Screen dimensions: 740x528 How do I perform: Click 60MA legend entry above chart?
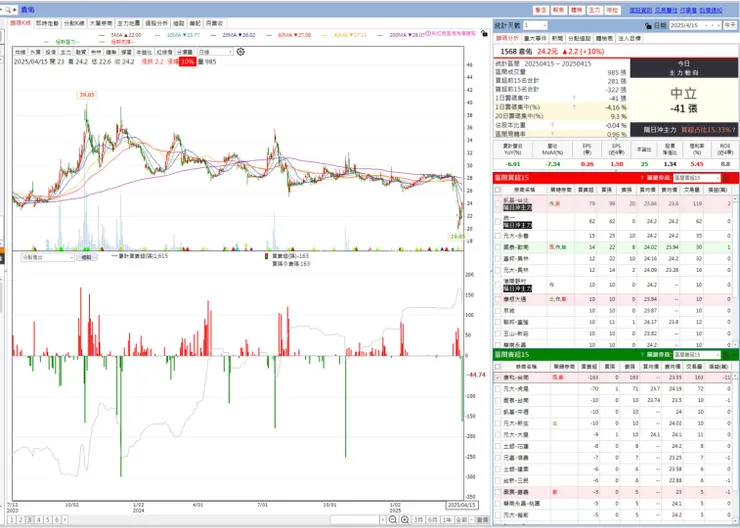click(289, 35)
